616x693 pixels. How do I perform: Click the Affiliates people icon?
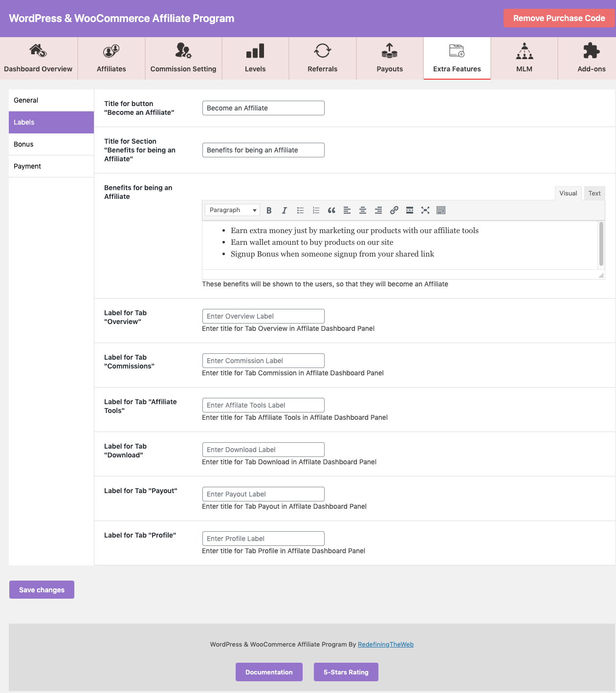pyautogui.click(x=111, y=50)
